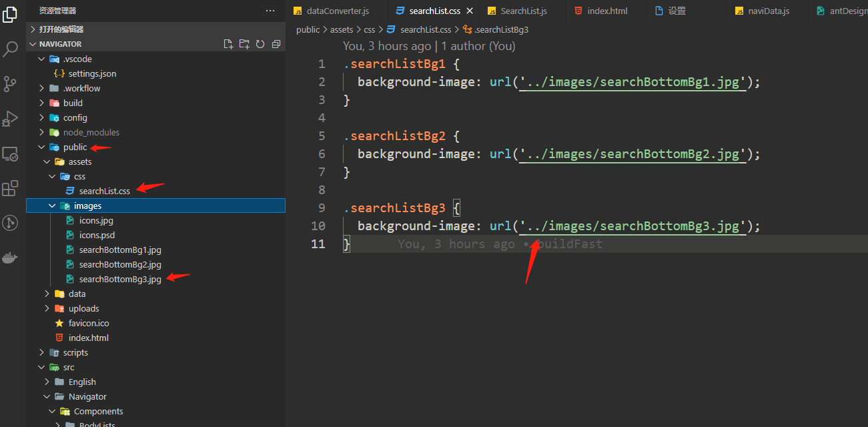Expand the English folder chevron
Viewport: 868px width, 427px height.
point(47,382)
